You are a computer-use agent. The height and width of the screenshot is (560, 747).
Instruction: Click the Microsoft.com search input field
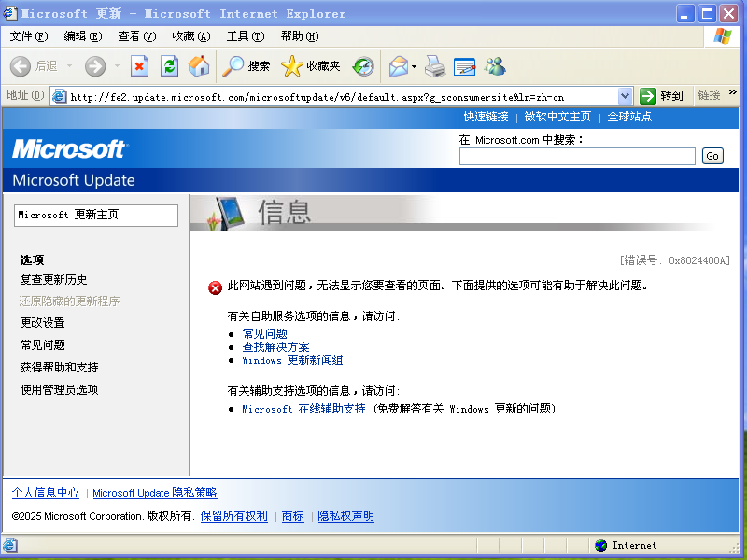tap(577, 156)
